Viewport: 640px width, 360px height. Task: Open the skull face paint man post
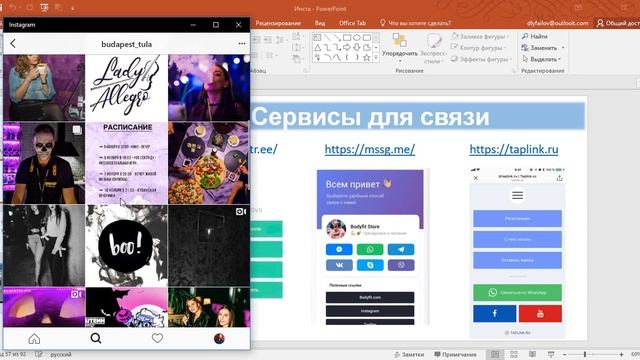[44, 163]
